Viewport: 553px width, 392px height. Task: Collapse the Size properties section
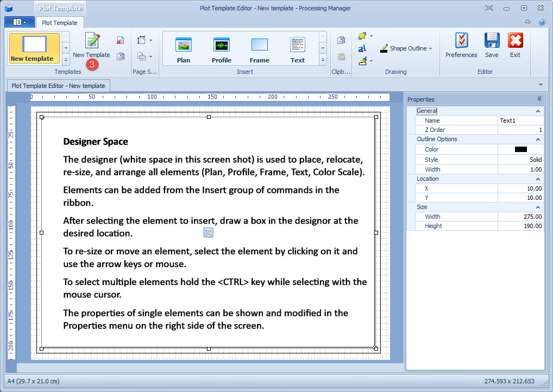pyautogui.click(x=538, y=207)
